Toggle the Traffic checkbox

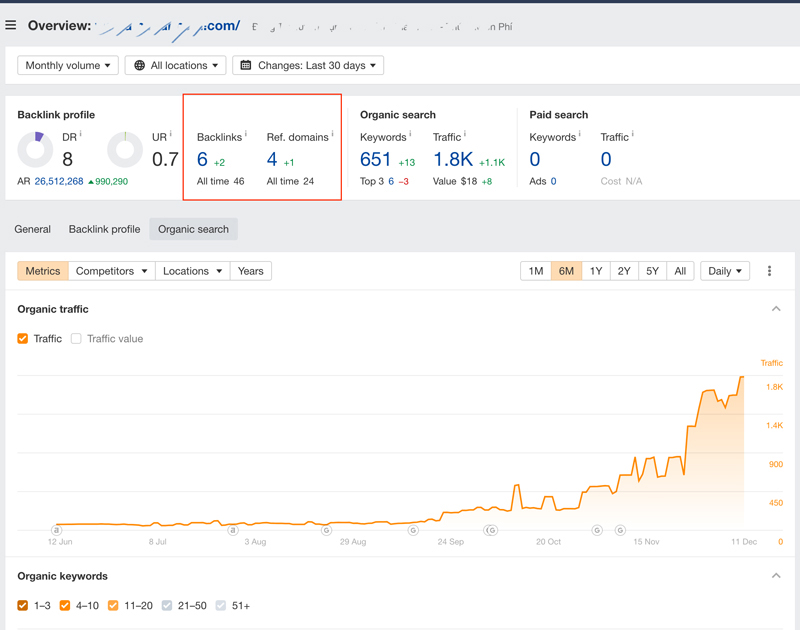(22, 339)
